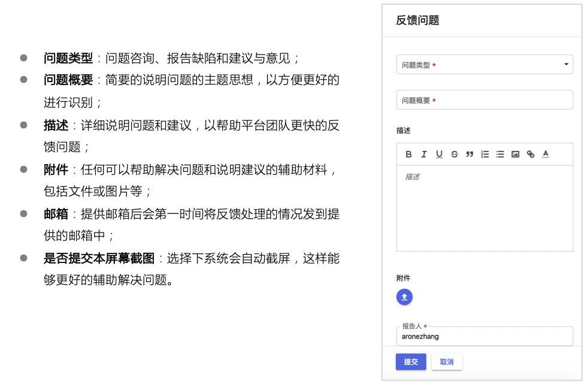Insert an image into the description
588x387 pixels.
pos(514,154)
